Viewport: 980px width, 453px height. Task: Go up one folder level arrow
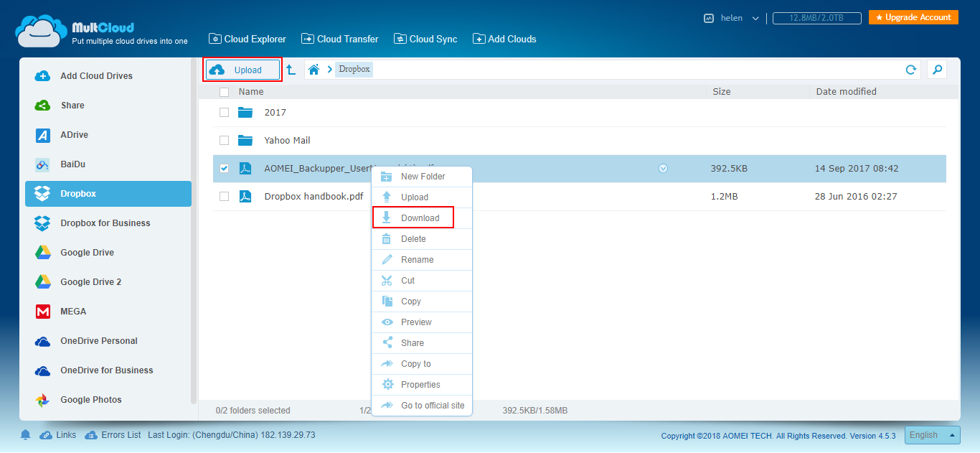click(x=291, y=70)
